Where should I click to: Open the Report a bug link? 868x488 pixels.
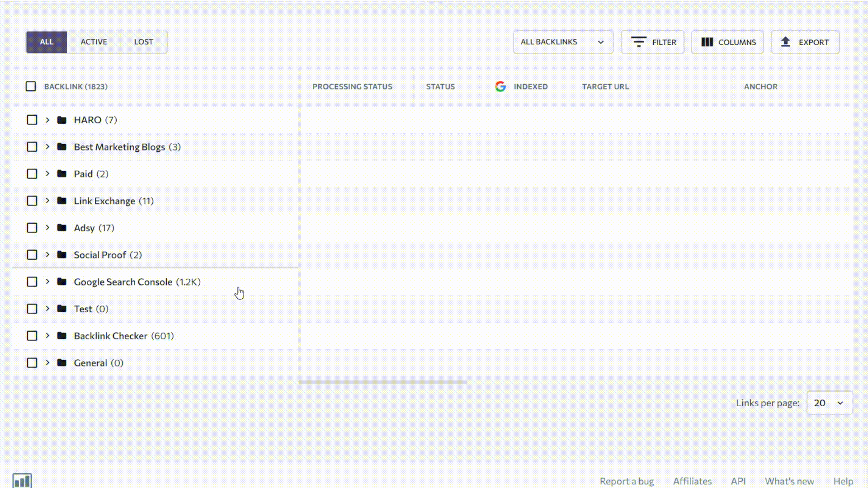click(x=627, y=481)
